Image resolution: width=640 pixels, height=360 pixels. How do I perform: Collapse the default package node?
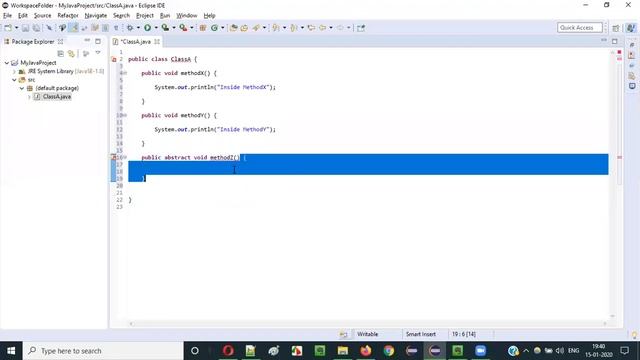point(22,88)
